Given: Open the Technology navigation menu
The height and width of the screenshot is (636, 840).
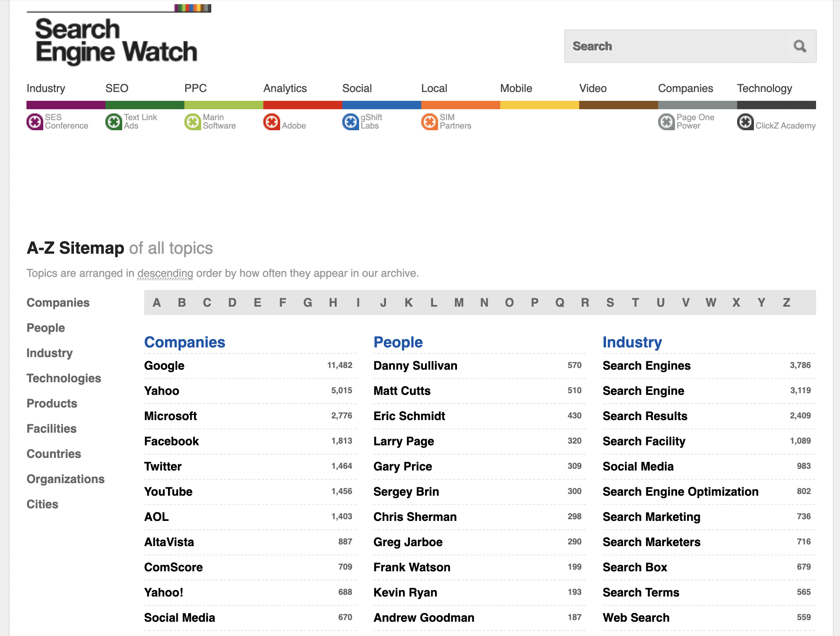Looking at the screenshot, I should (x=764, y=88).
